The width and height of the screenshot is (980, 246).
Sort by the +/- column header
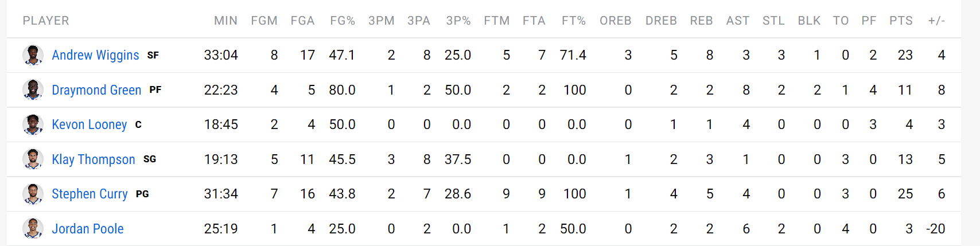[x=936, y=21]
